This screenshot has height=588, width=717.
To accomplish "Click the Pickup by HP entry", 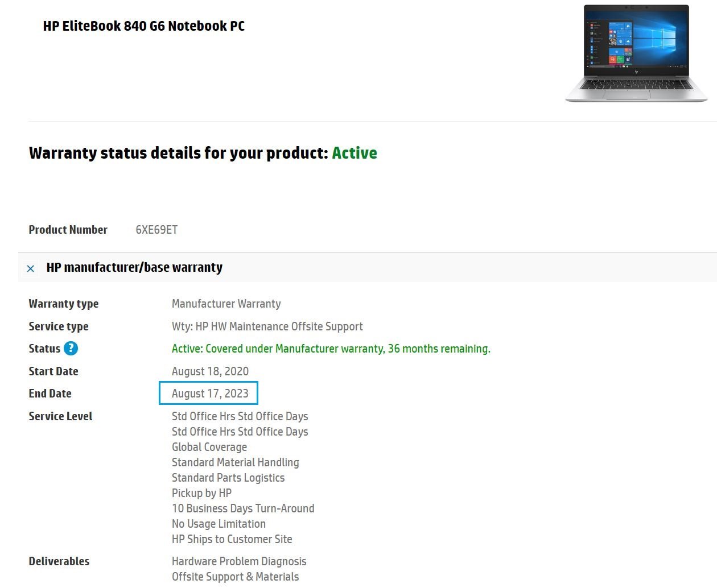I will pos(201,493).
